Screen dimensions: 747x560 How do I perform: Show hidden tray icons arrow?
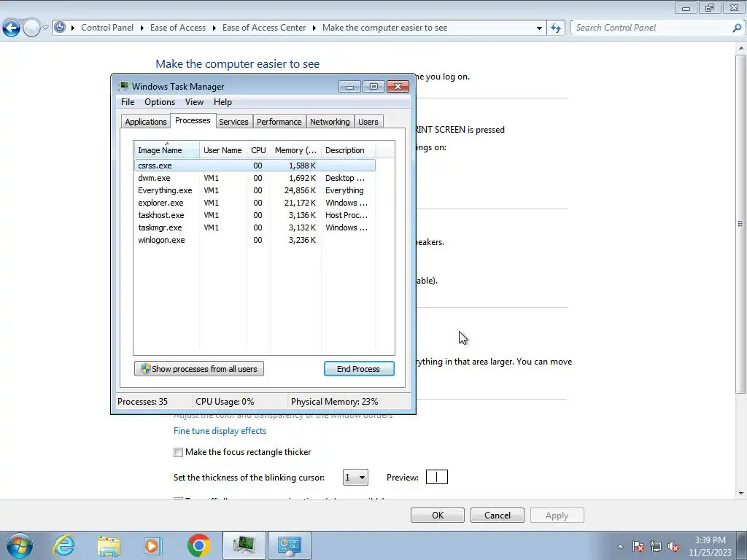coord(620,546)
